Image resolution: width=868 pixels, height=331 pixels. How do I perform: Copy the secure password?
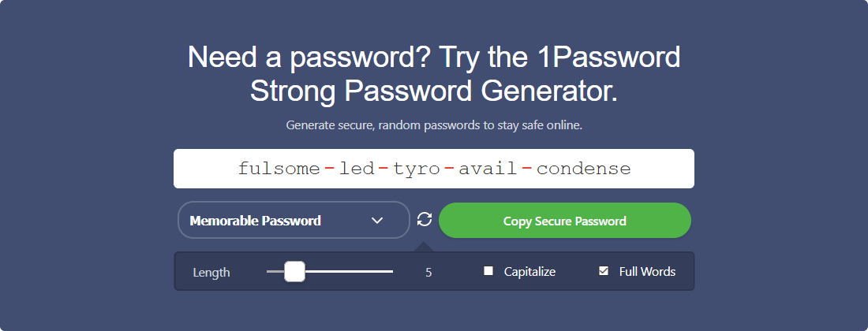[565, 221]
